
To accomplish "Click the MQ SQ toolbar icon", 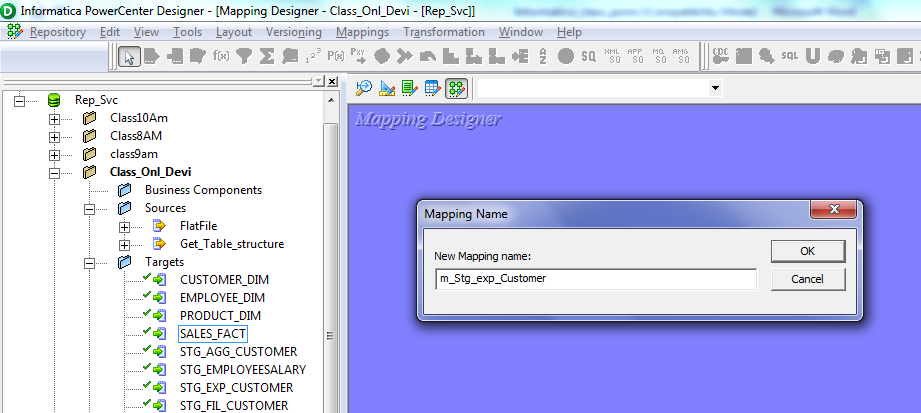I will click(x=661, y=56).
